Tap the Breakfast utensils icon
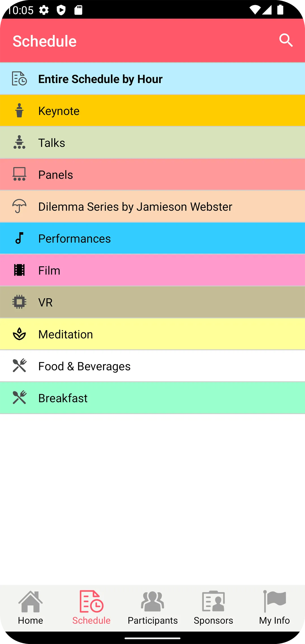Screen dimensions: 305x644 19,398
